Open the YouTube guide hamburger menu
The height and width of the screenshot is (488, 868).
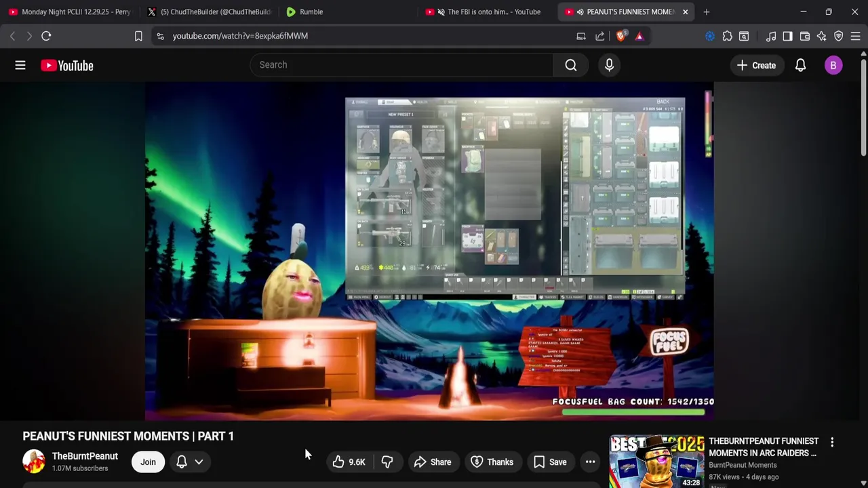[x=20, y=65]
